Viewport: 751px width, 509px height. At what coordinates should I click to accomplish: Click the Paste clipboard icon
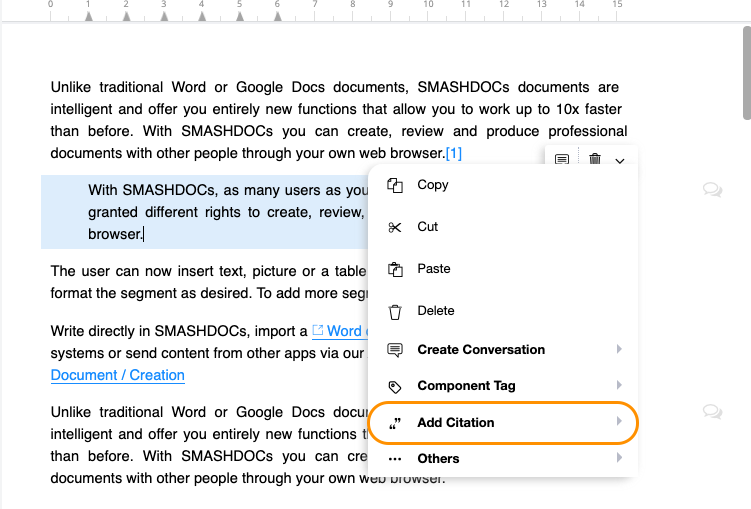coord(395,269)
